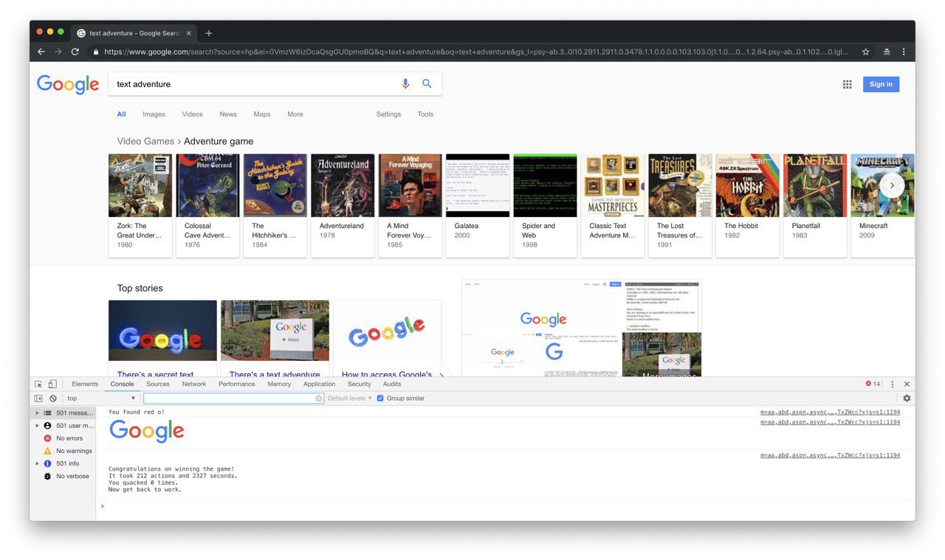Open the Adventureland 1978 card
The height and width of the screenshot is (560, 945).
pos(343,205)
